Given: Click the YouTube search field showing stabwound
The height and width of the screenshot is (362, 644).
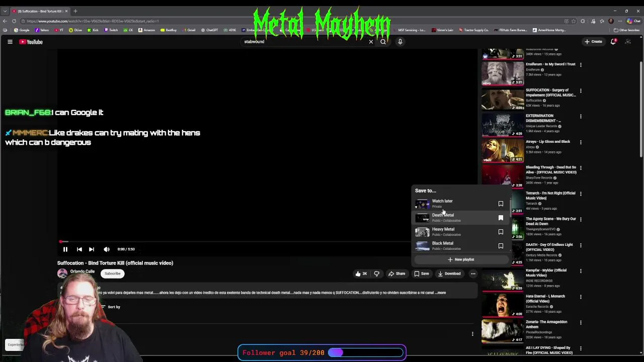Looking at the screenshot, I should coord(304,42).
